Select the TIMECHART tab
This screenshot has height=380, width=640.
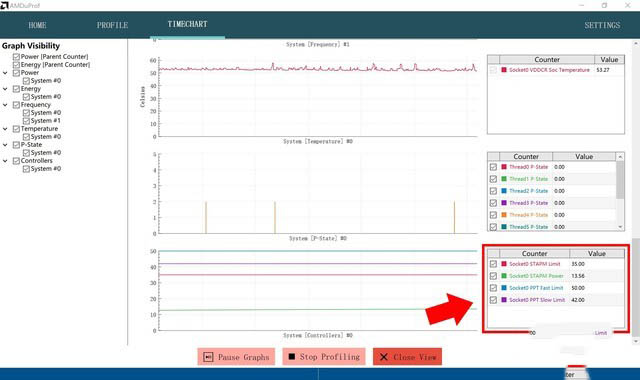(187, 24)
